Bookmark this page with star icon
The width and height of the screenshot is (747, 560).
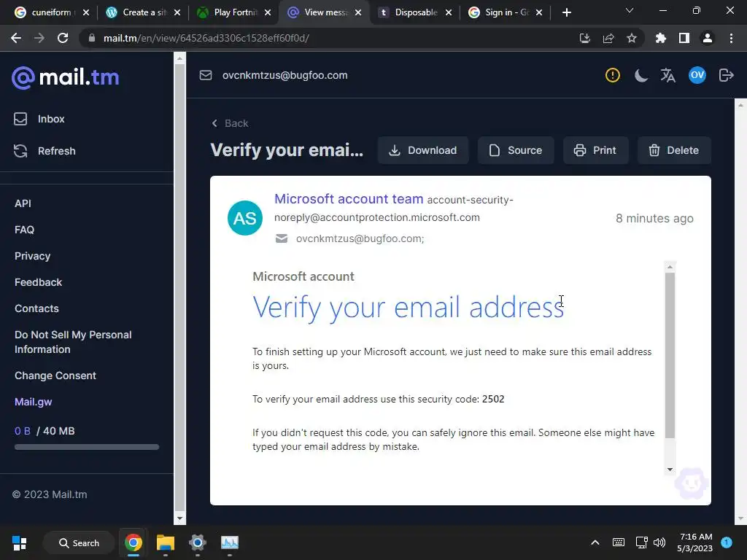tap(632, 38)
